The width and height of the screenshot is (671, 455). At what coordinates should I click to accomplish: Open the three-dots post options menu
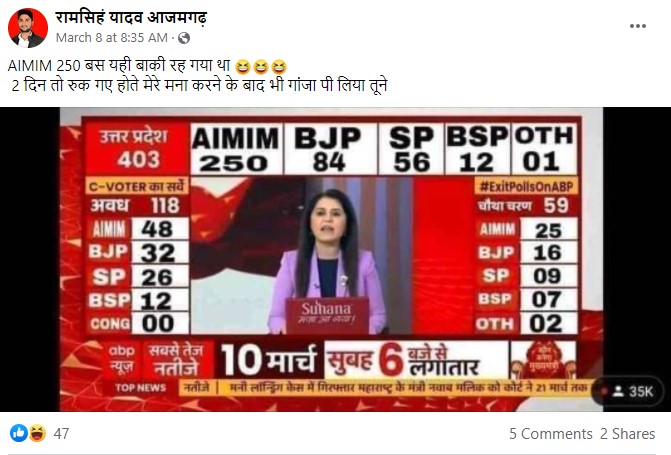pos(637,26)
